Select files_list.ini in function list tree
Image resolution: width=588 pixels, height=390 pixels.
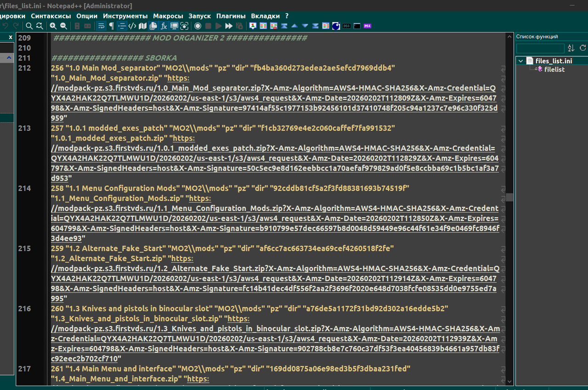(554, 61)
